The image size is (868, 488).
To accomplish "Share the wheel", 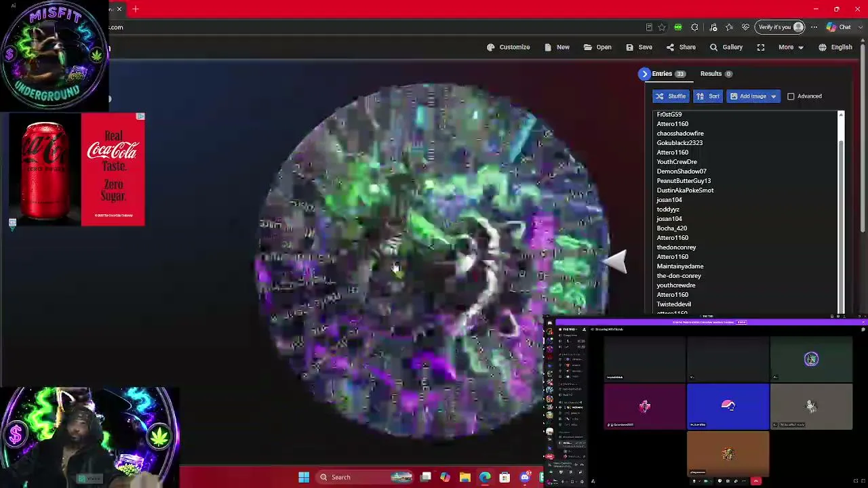I will coord(681,47).
